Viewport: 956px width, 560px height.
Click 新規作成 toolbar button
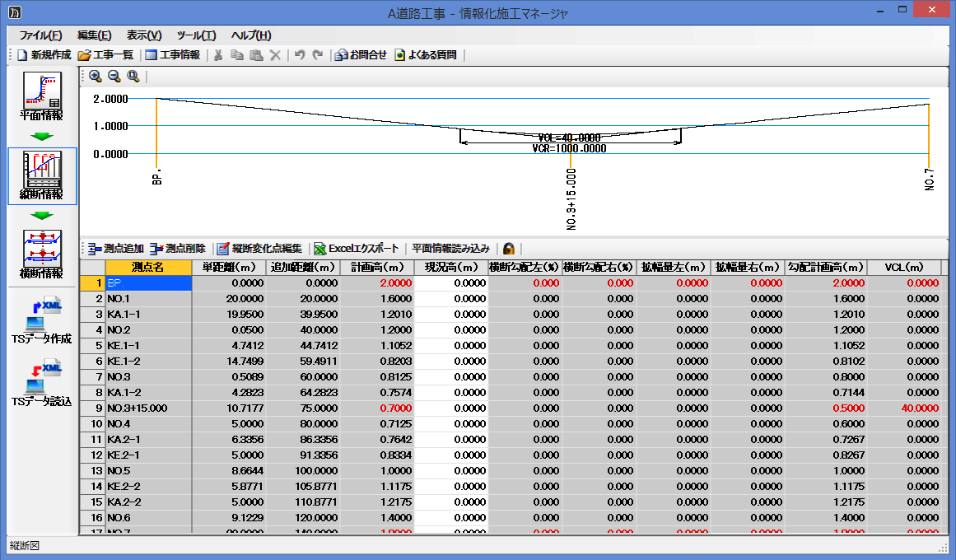tap(44, 55)
